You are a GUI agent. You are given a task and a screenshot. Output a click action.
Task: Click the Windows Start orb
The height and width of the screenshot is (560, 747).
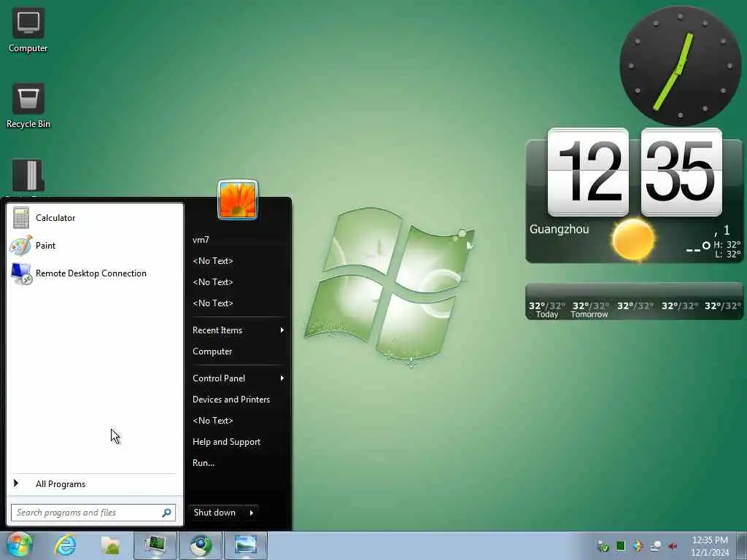pyautogui.click(x=18, y=545)
